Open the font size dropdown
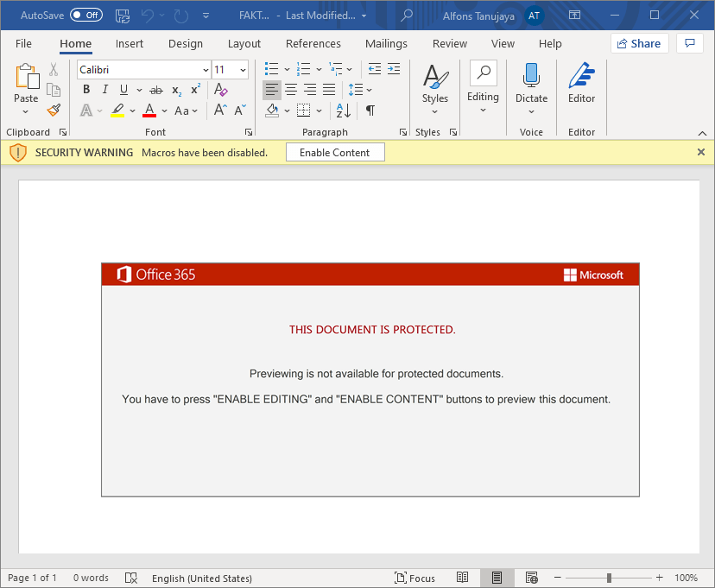This screenshot has width=715, height=588. [243, 70]
